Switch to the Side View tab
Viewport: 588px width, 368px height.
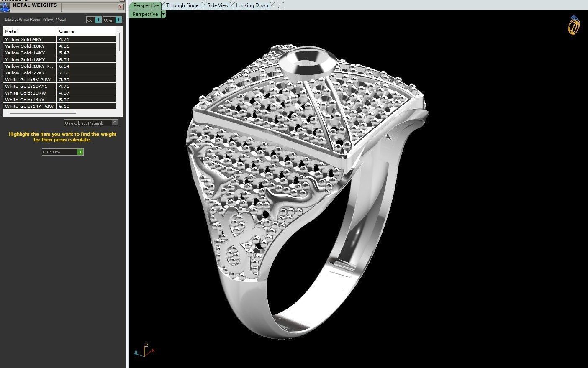tap(218, 5)
